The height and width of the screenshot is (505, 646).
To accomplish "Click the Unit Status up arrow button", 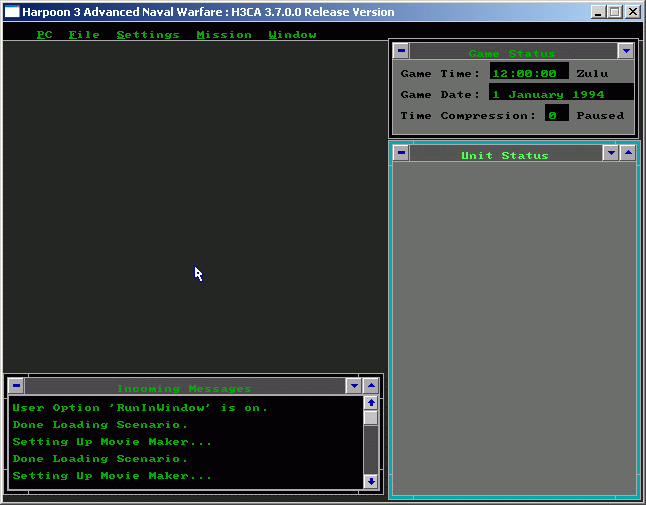I will 628,153.
